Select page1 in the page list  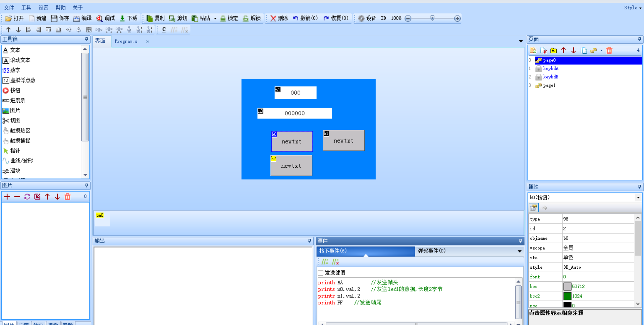549,86
